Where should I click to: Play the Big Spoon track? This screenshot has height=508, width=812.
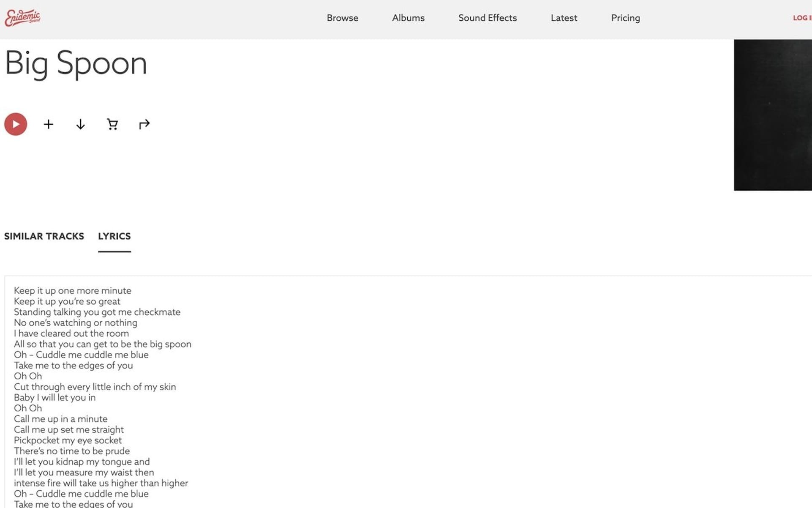click(x=16, y=124)
